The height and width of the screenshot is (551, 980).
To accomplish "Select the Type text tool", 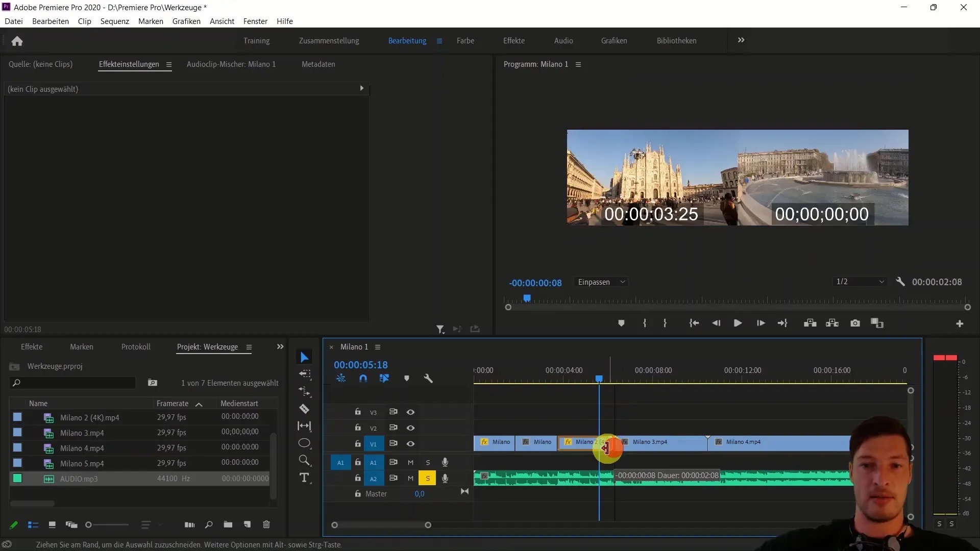I will pyautogui.click(x=305, y=478).
